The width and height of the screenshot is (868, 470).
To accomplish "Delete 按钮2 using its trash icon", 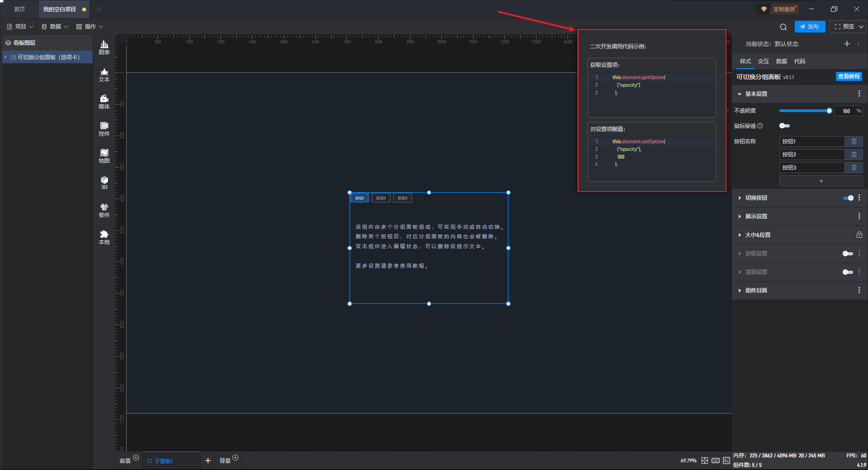I will pos(854,155).
